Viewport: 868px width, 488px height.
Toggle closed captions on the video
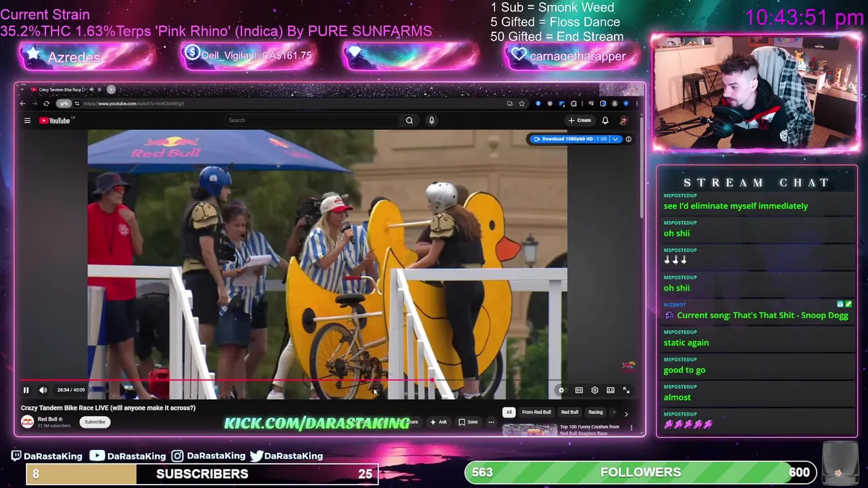(x=578, y=390)
